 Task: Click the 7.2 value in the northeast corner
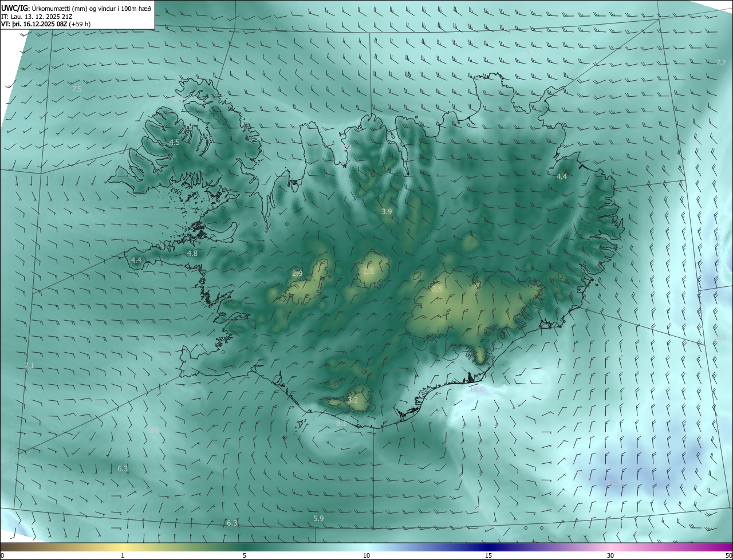[x=721, y=62]
